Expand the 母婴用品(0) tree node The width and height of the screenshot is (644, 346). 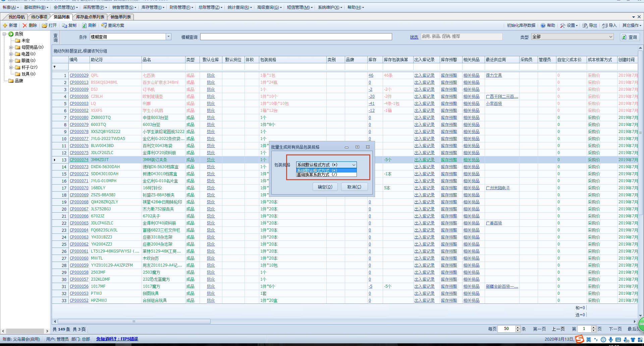click(11, 47)
